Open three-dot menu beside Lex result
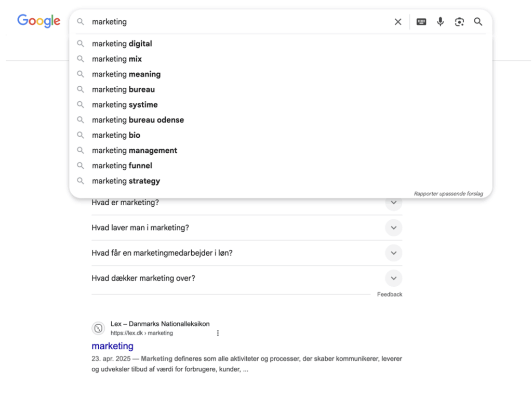 (218, 333)
